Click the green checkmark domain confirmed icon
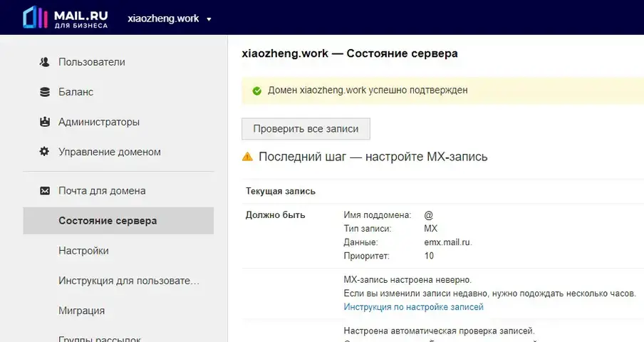Image resolution: width=644 pixels, height=342 pixels. click(x=257, y=90)
